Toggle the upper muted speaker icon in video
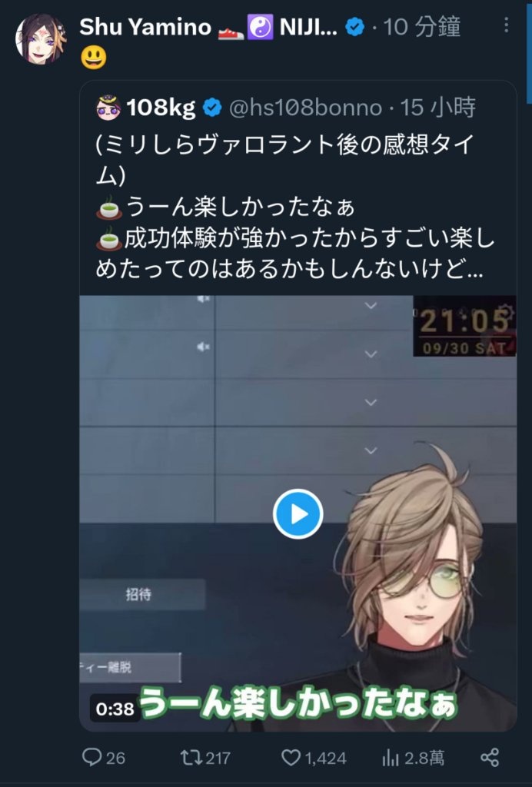The height and width of the screenshot is (787, 532). point(203,299)
